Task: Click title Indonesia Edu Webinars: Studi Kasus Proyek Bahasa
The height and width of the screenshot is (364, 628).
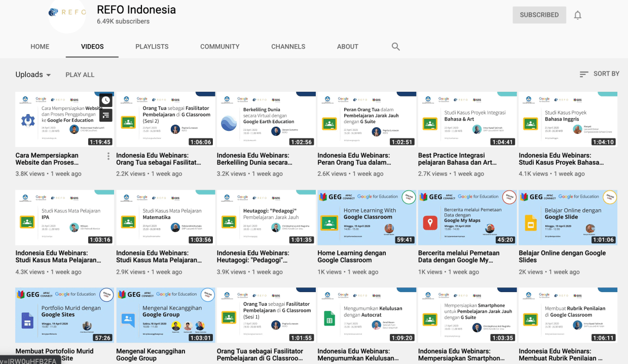Action: click(562, 159)
